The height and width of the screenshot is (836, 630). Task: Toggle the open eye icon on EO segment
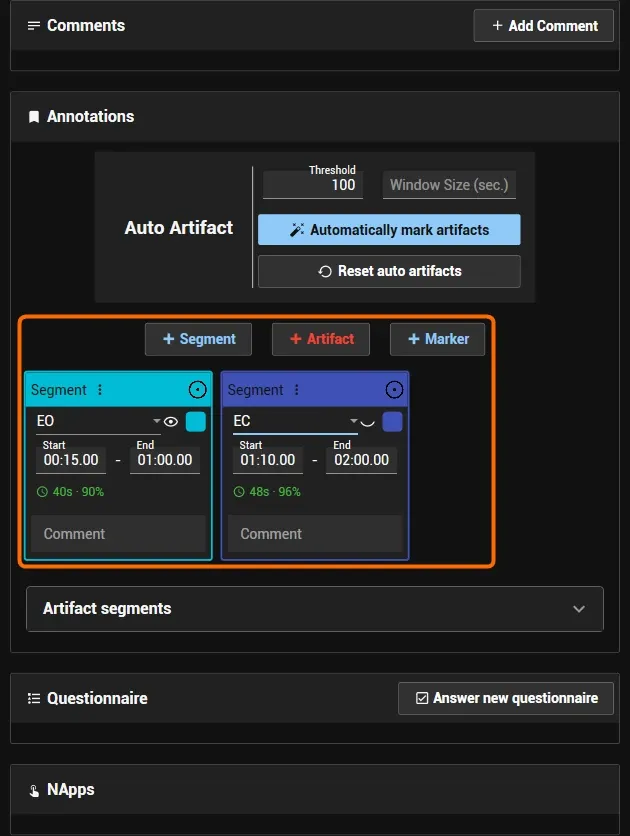click(171, 422)
